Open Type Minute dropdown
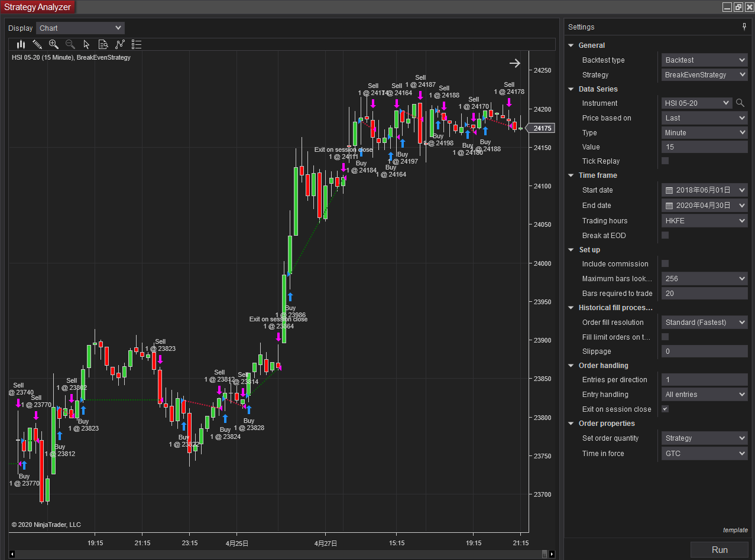 705,132
